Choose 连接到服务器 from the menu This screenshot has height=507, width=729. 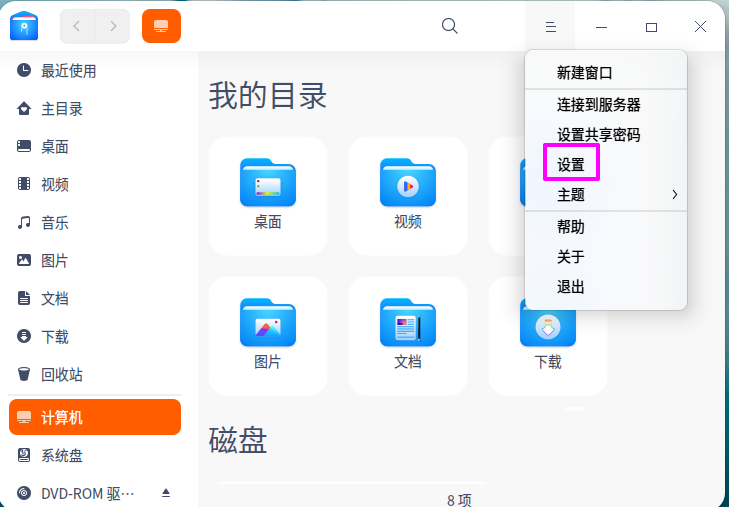point(606,105)
